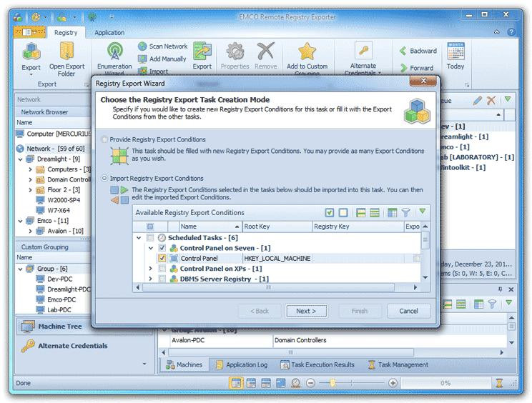
Task: Click the filter funnel icon in wizard
Action: pyautogui.click(x=405, y=213)
